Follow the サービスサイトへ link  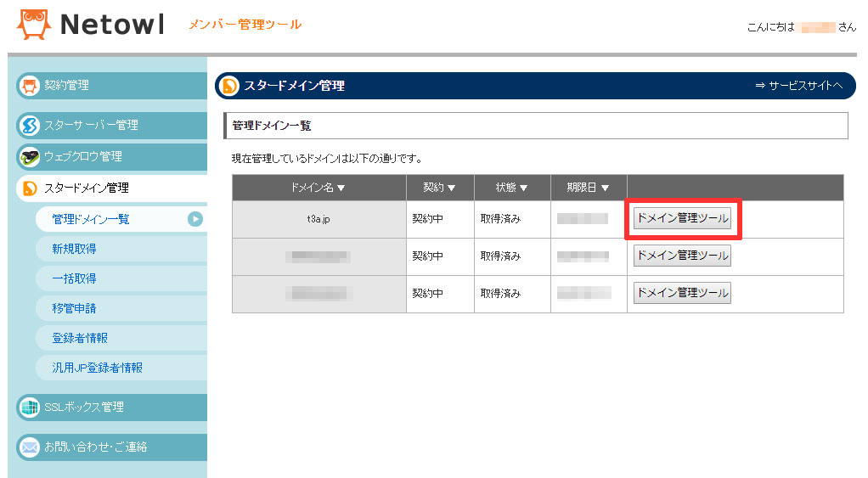point(799,86)
